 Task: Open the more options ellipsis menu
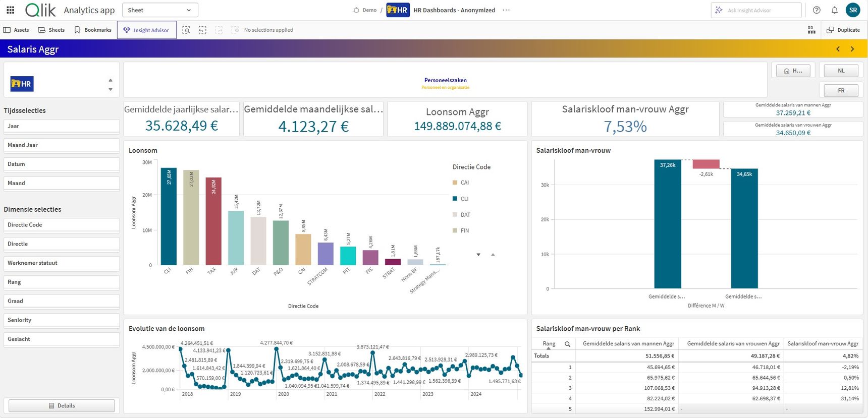(506, 10)
